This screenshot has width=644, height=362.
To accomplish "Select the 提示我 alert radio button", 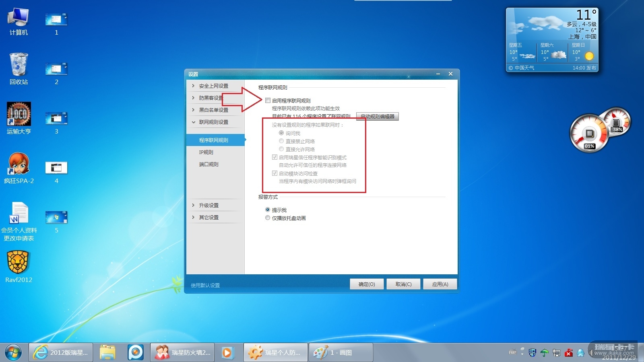I will pyautogui.click(x=268, y=210).
